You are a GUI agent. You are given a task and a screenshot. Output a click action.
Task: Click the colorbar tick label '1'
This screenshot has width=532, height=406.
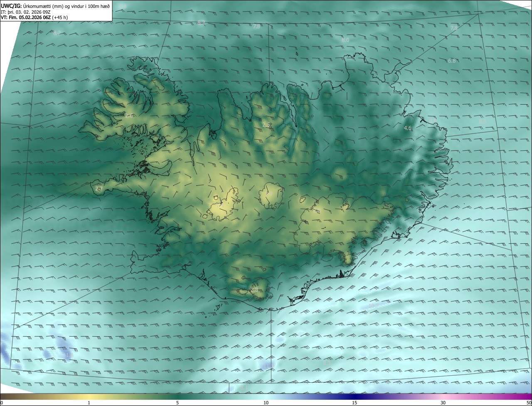(89, 403)
